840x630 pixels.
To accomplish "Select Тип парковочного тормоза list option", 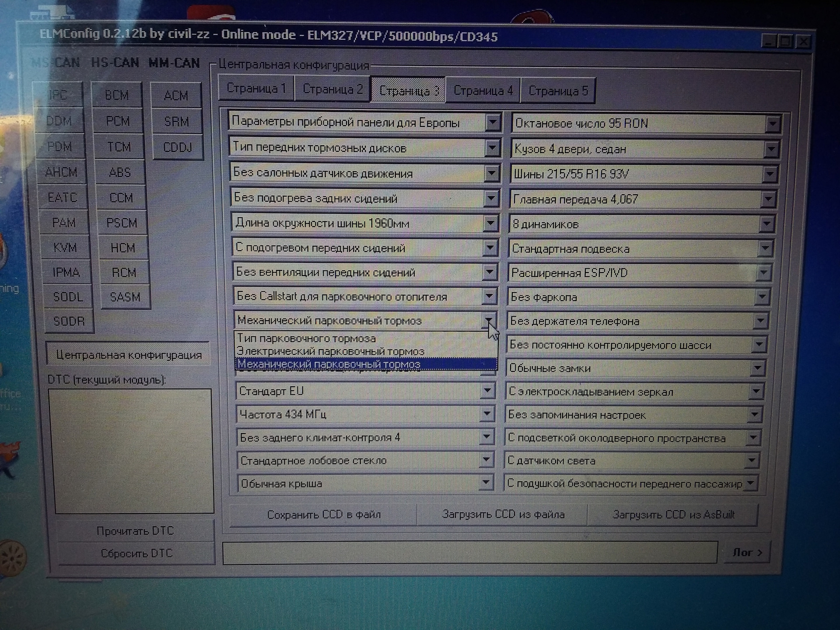I will pos(306,338).
